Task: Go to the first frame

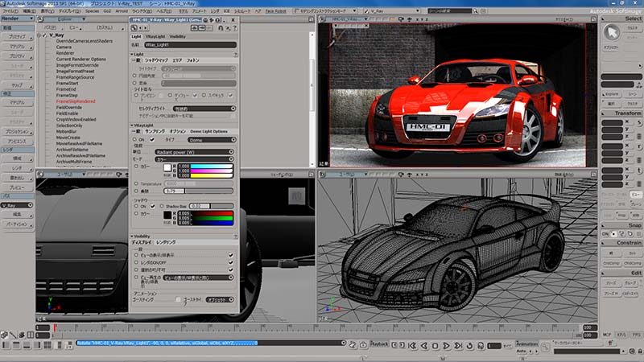Action: 413,346
